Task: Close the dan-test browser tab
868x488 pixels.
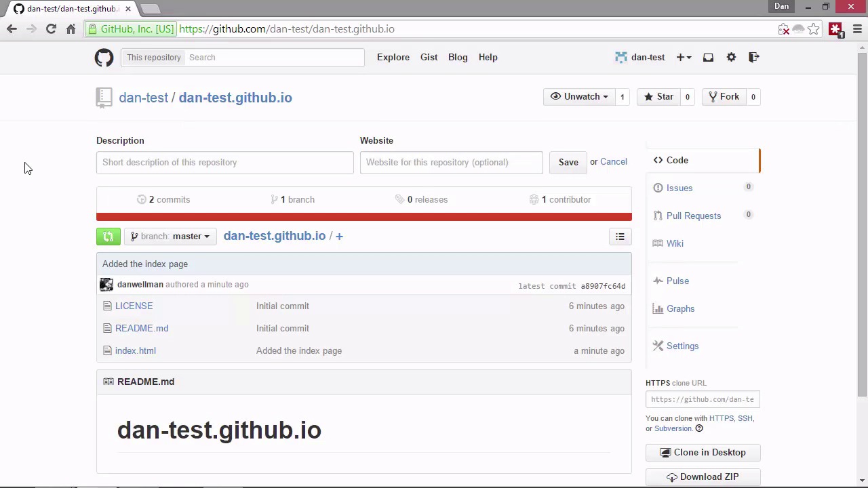Action: (127, 9)
